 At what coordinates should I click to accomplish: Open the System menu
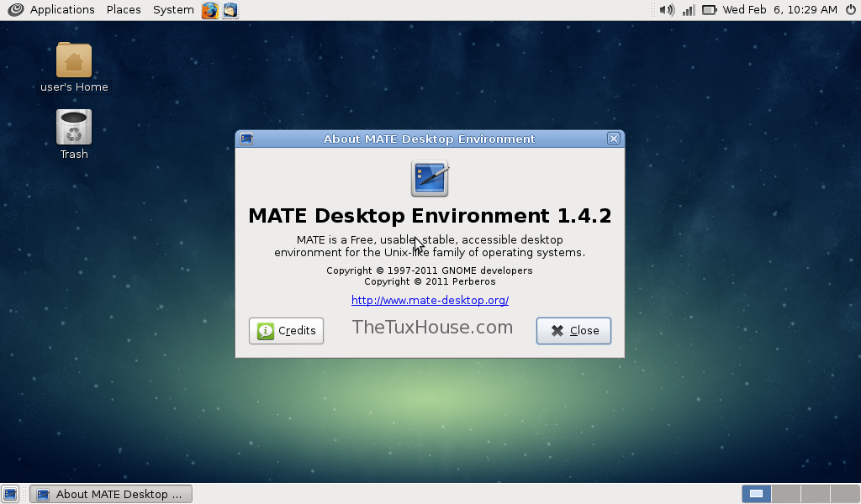(x=173, y=10)
